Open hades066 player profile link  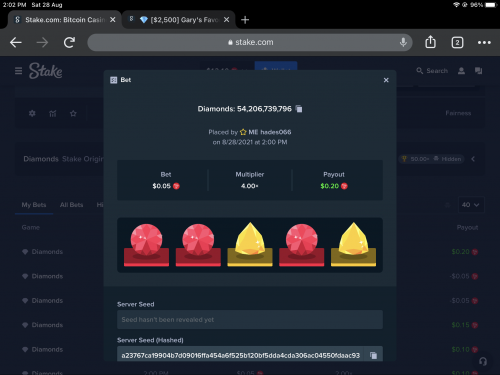click(276, 132)
